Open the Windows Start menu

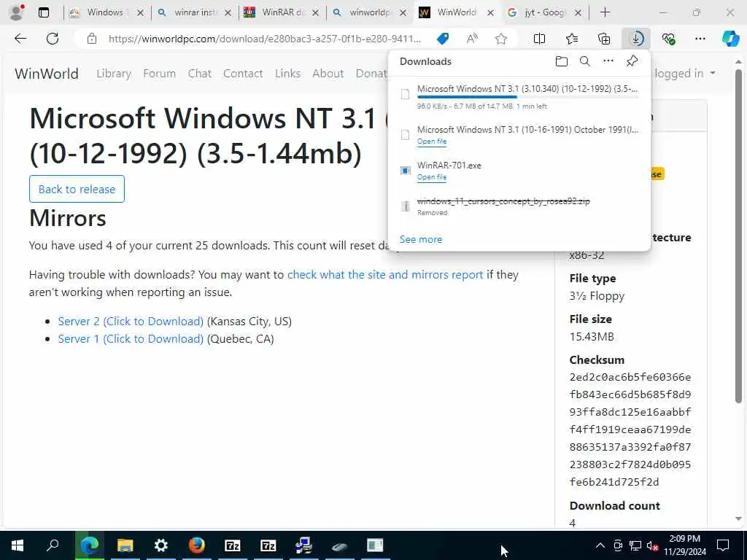coord(18,545)
